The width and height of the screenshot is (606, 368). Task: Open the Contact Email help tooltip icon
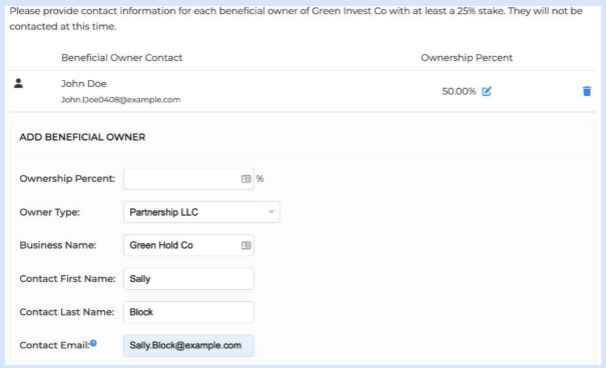[x=93, y=343]
